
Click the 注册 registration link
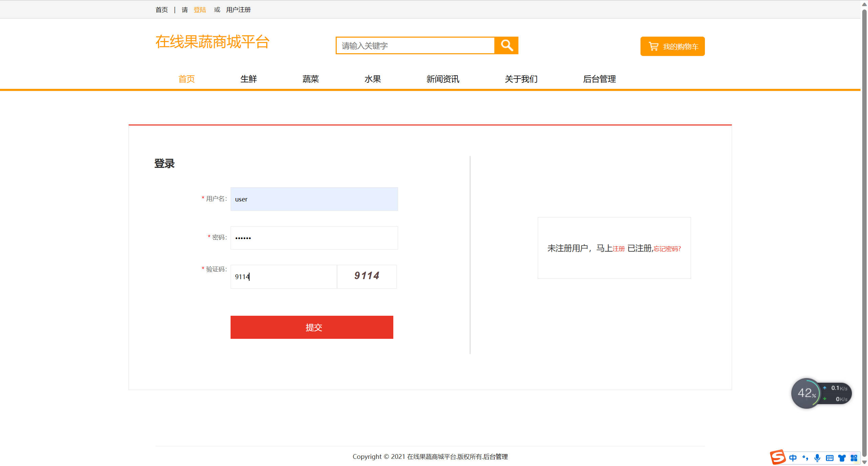click(618, 249)
